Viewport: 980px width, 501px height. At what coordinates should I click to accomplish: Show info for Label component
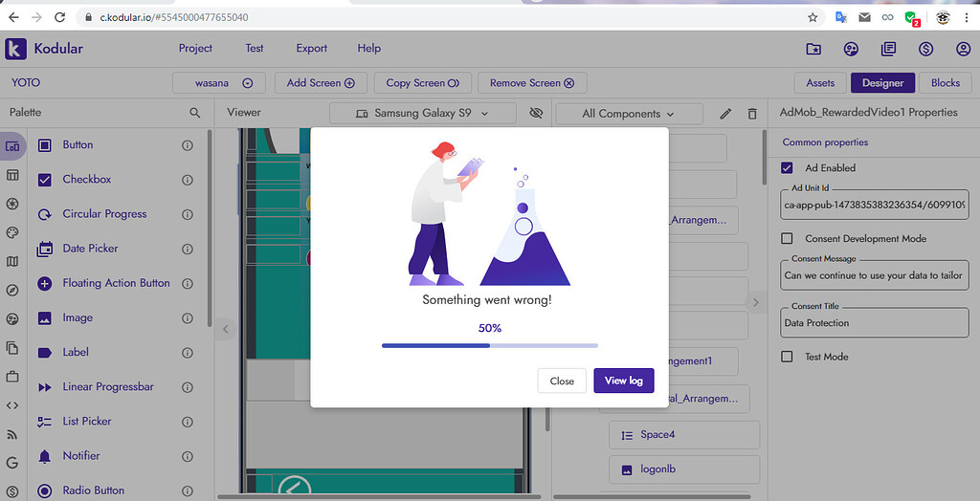pyautogui.click(x=187, y=352)
